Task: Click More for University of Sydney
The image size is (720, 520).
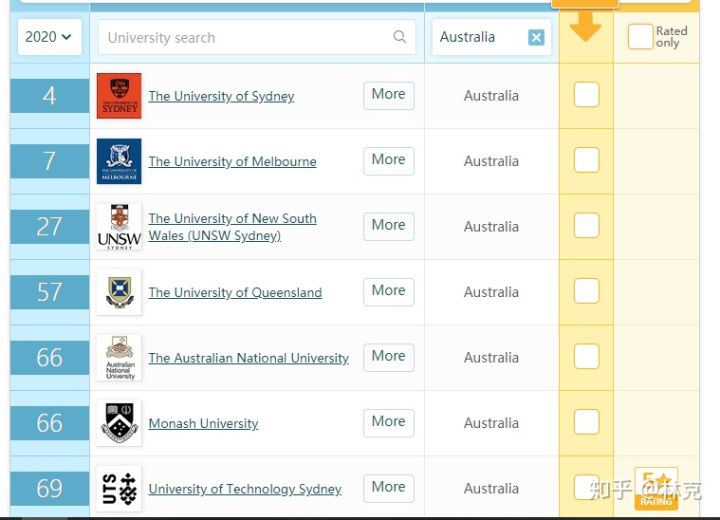Action: (388, 95)
